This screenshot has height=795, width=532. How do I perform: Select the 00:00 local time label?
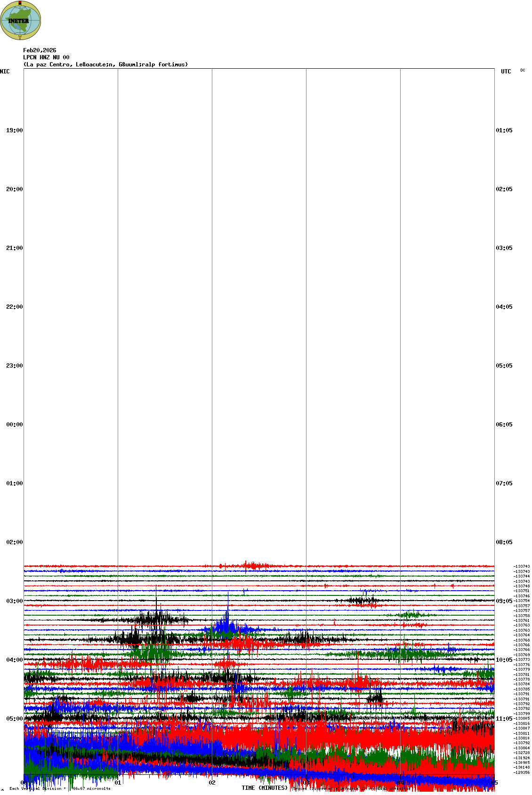coord(14,425)
